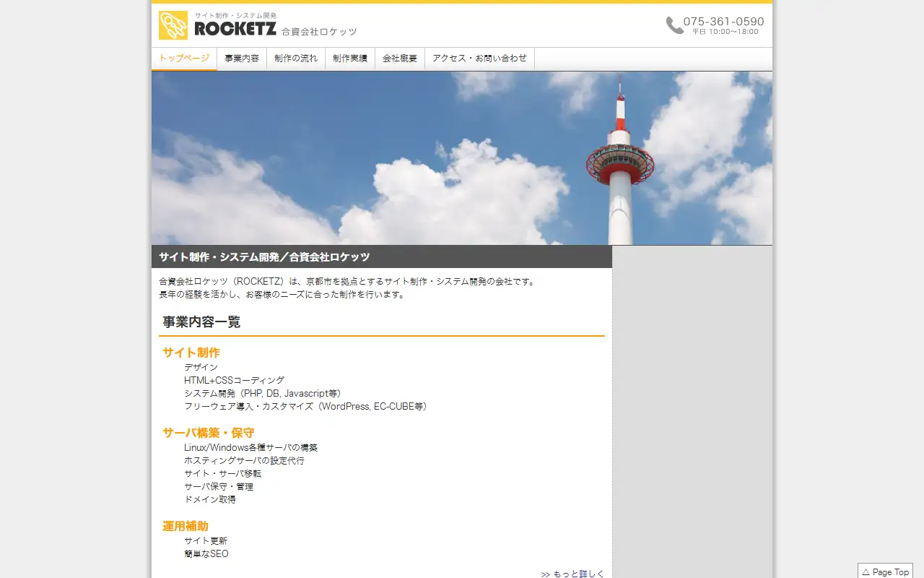This screenshot has width=924, height=578.
Task: Click the Kyoto Tower banner image
Action: (x=462, y=158)
